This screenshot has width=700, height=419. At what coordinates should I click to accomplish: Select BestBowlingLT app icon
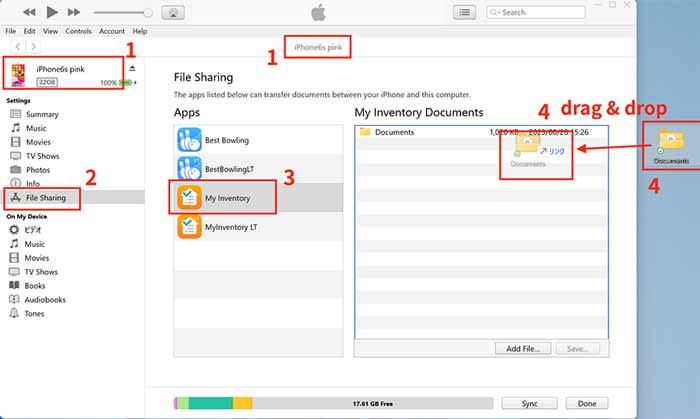click(x=189, y=169)
